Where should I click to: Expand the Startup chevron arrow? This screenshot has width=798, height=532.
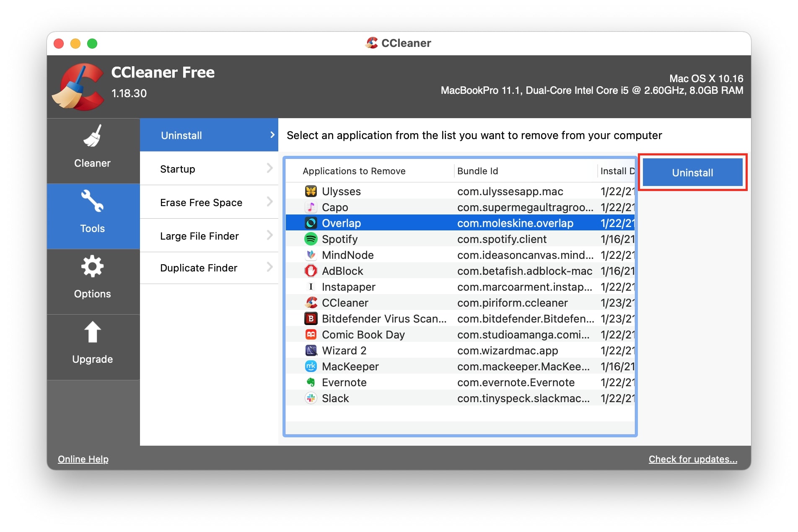269,168
